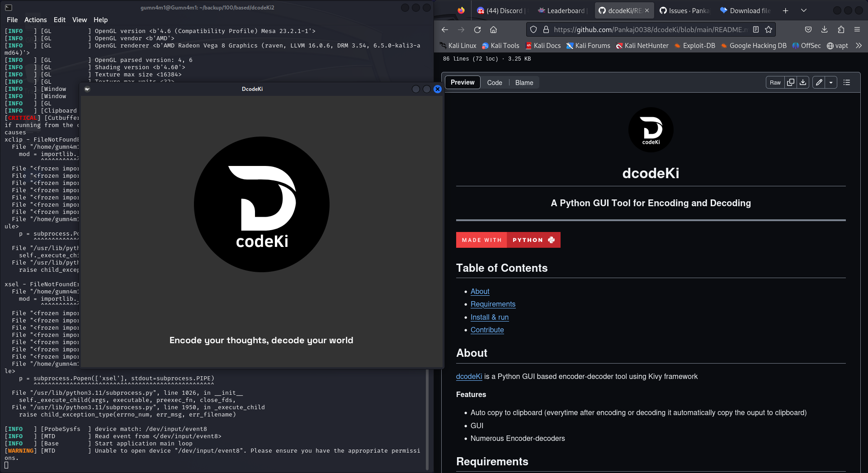This screenshot has height=473, width=868.
Task: Open the Firefox home page
Action: [494, 30]
